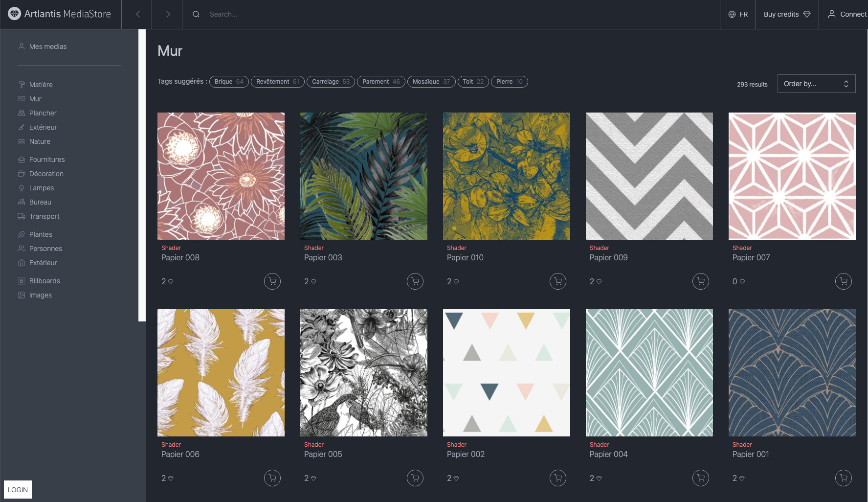The height and width of the screenshot is (502, 868).
Task: Open the FR language selector
Action: (x=738, y=14)
